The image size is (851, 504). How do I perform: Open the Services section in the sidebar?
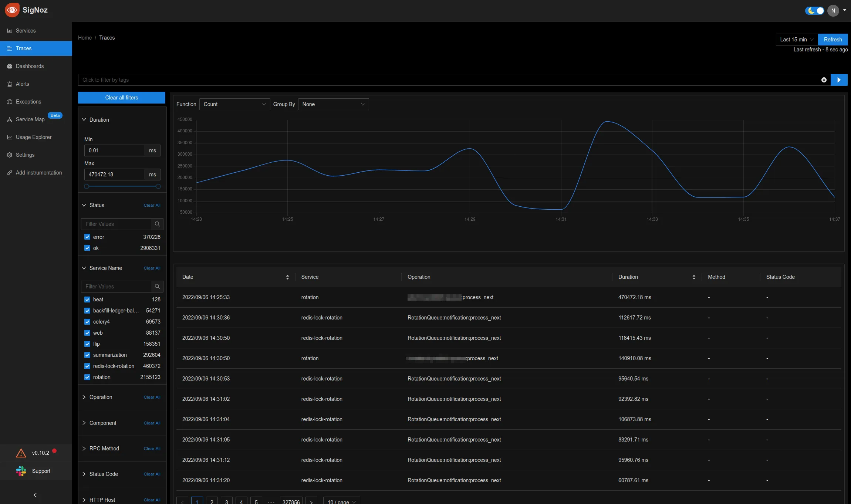pos(26,31)
